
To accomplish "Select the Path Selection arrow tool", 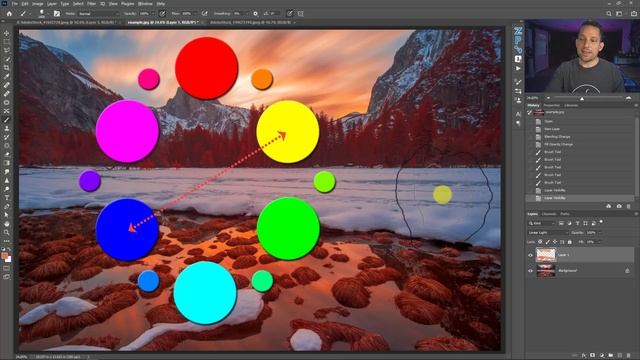I will (x=7, y=215).
